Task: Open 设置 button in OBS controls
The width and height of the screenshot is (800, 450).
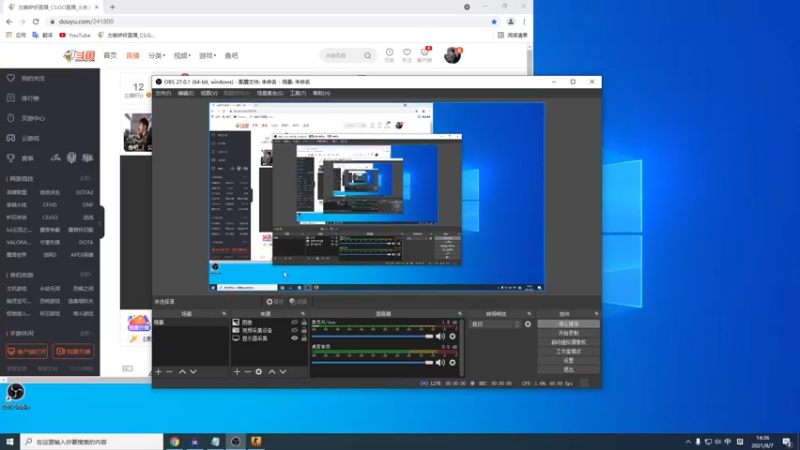Action: pyautogui.click(x=568, y=361)
